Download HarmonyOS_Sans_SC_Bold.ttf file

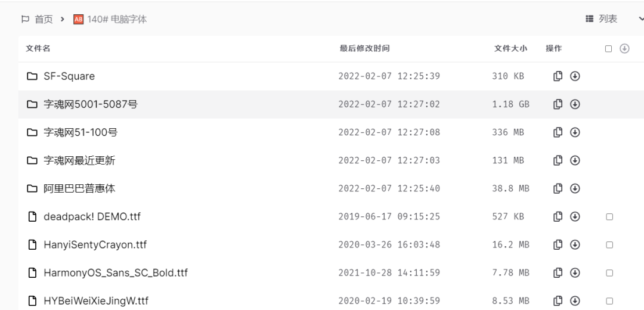pos(575,272)
